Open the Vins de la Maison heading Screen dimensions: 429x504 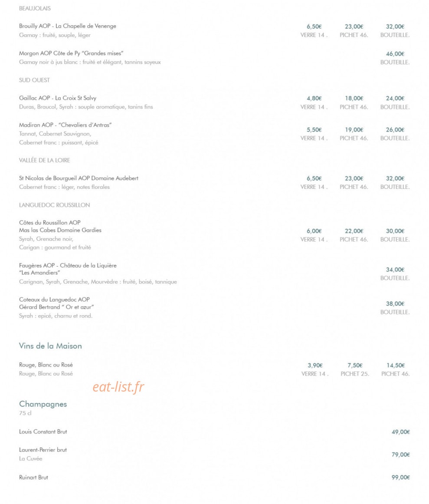pos(50,346)
